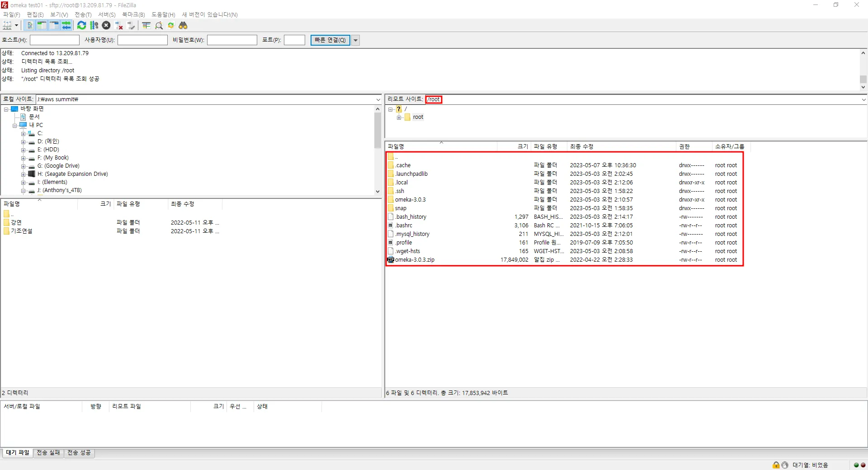Viewport: 868px width, 470px height.
Task: Open the 도움말(H) menu
Action: pos(163,14)
